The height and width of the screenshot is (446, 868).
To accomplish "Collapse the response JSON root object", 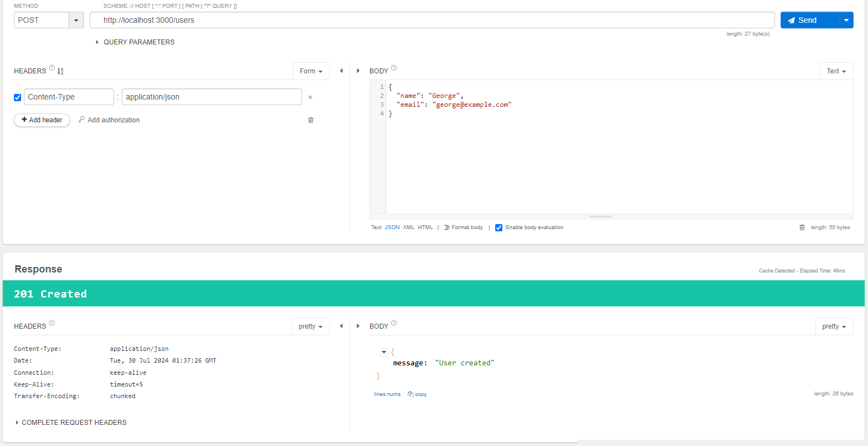I will (x=384, y=352).
